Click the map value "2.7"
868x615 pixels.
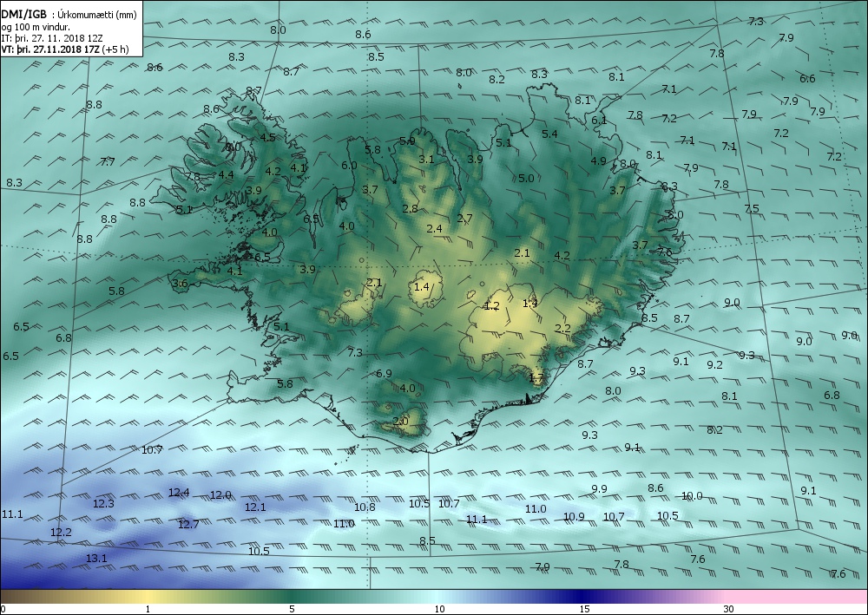click(465, 219)
